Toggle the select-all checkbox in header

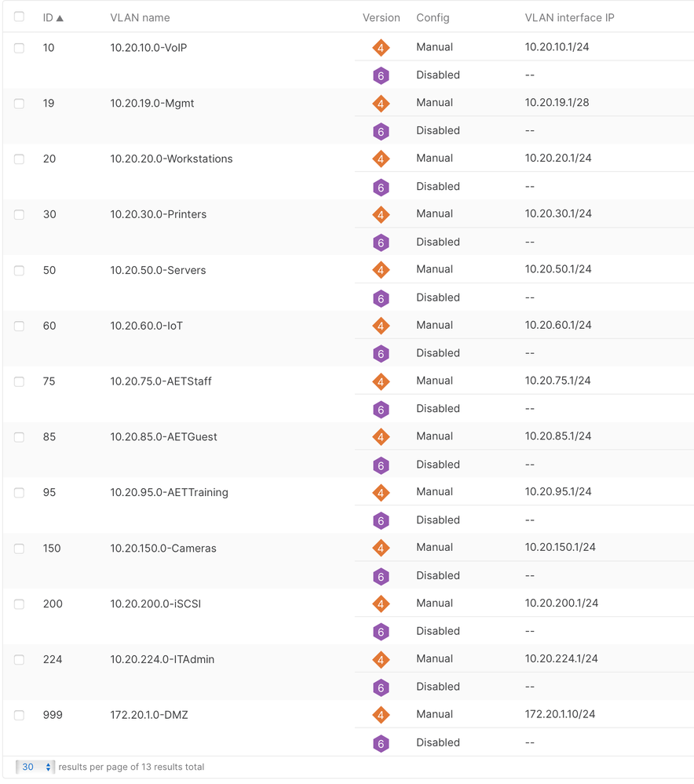(20, 16)
